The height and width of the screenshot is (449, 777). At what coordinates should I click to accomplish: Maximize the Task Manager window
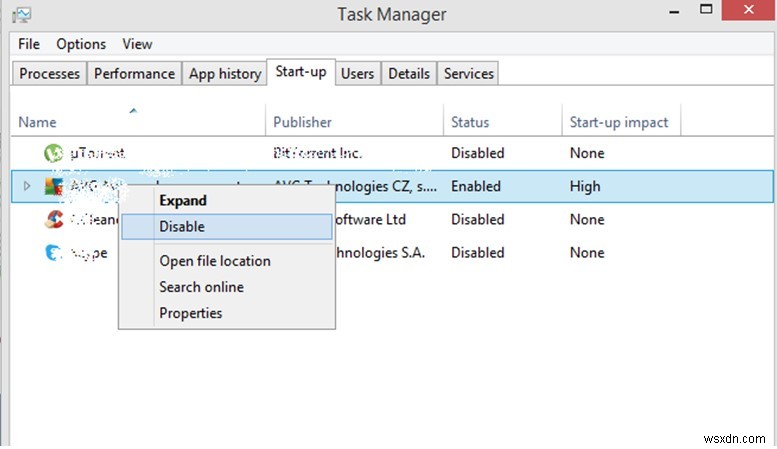point(706,9)
